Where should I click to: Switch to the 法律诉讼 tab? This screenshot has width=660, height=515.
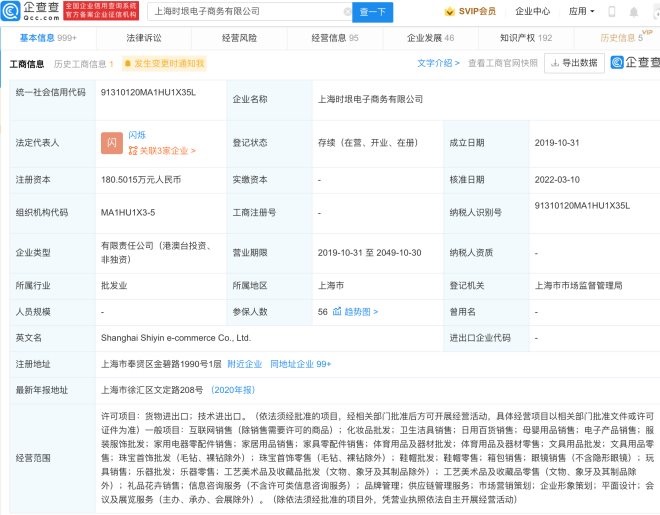coord(142,37)
